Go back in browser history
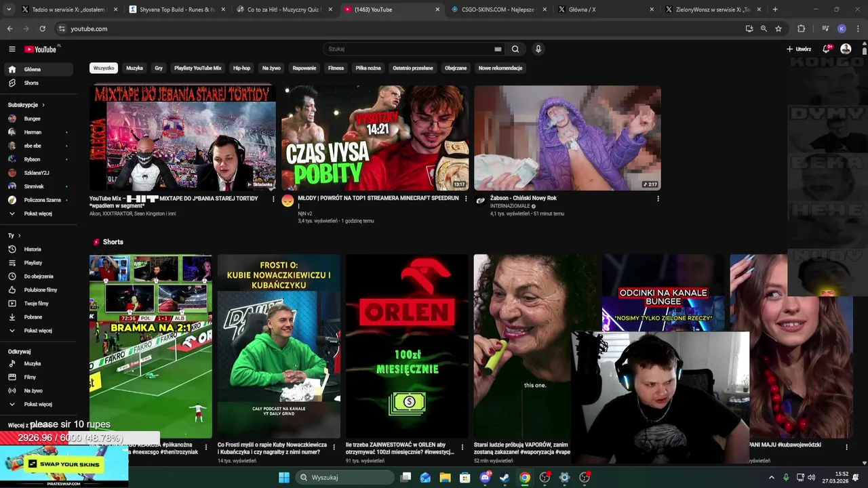 (9, 28)
